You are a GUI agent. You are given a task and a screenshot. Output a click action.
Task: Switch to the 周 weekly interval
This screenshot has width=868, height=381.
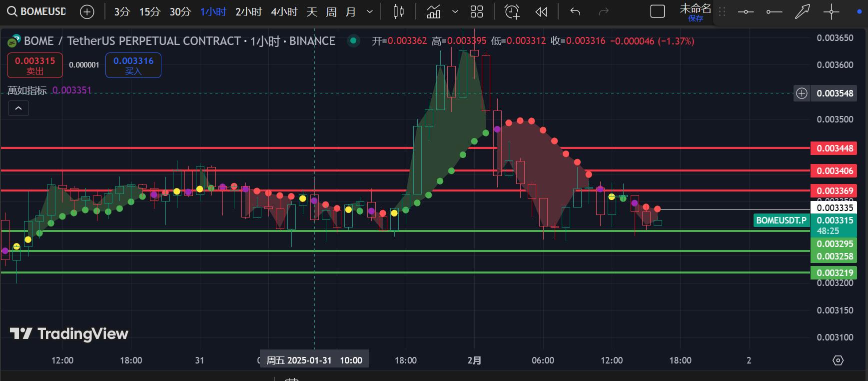pos(331,11)
